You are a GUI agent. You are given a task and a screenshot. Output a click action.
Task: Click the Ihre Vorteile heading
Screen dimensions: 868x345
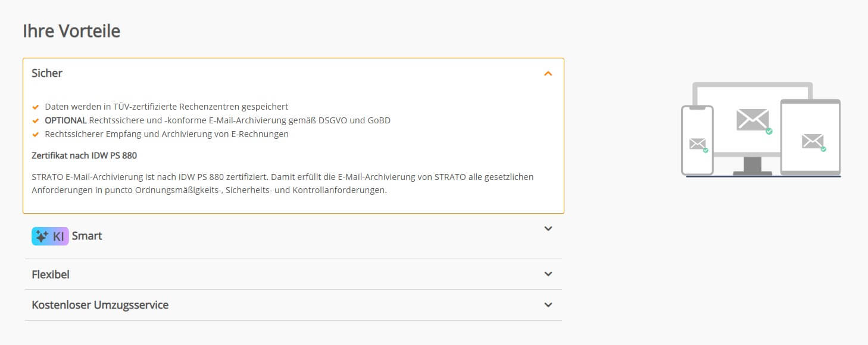pyautogui.click(x=71, y=30)
